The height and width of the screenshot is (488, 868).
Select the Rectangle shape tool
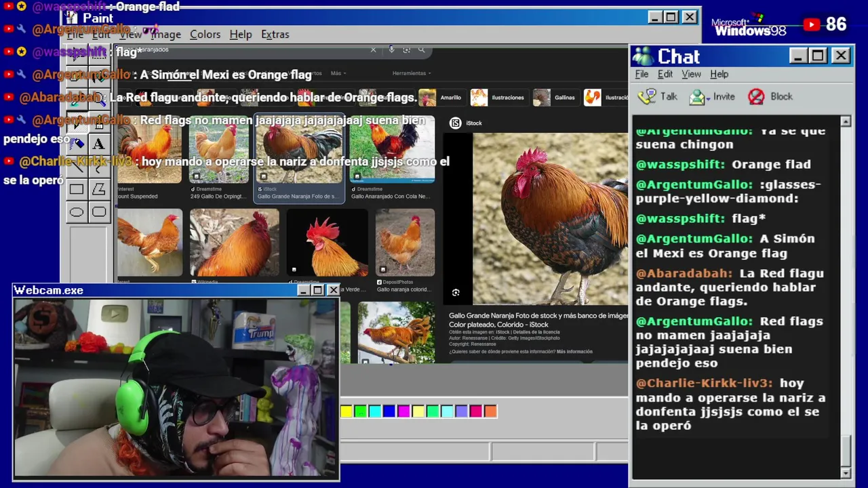77,190
